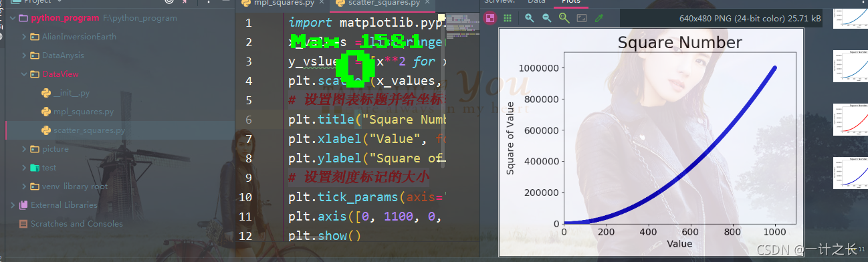Select External Libraries in the project tree

64,205
